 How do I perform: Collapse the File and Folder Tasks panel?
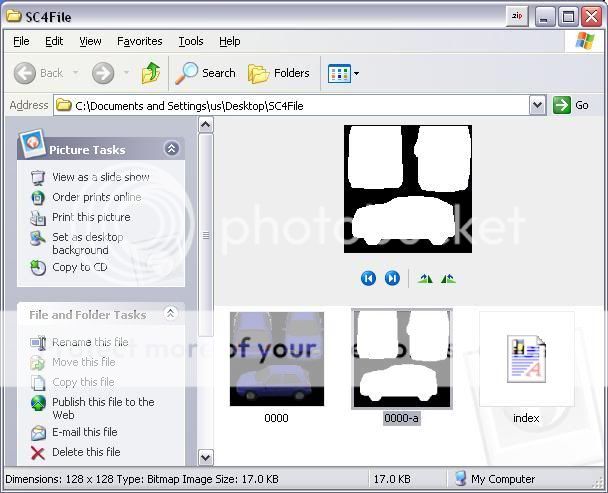pyautogui.click(x=171, y=314)
